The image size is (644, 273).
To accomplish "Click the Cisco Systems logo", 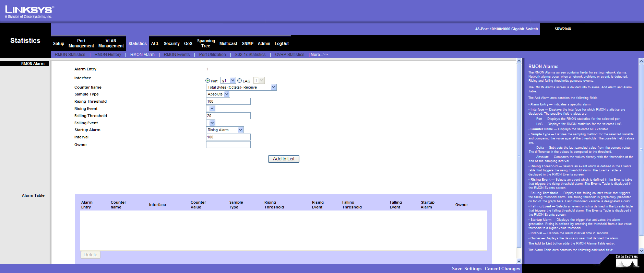I will pyautogui.click(x=627, y=262).
